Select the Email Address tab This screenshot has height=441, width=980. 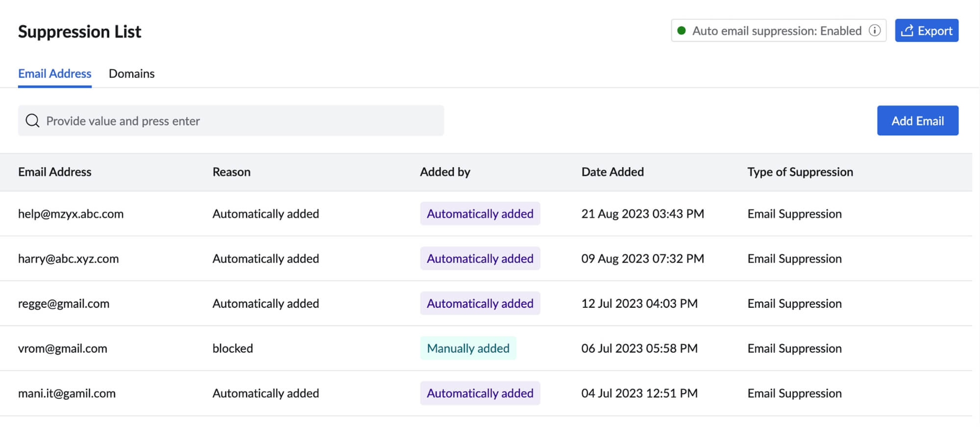tap(54, 73)
